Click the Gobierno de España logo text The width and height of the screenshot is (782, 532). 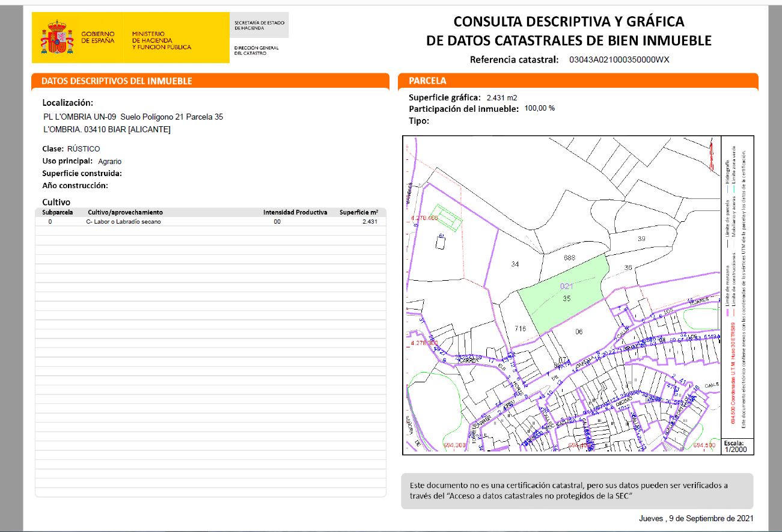coord(97,37)
